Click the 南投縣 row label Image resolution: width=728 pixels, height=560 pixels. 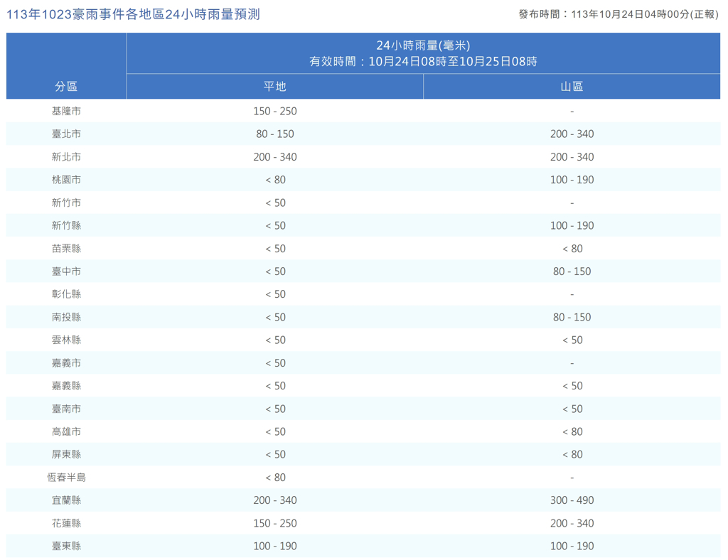coord(66,317)
